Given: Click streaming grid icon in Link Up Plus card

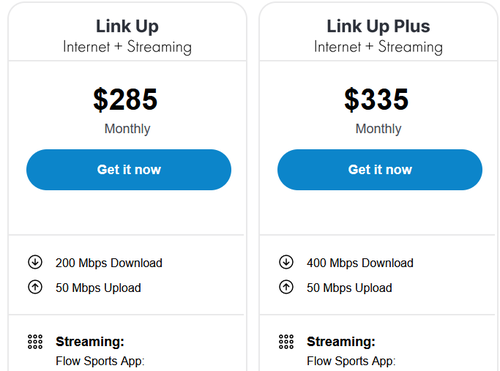Looking at the screenshot, I should click(x=286, y=342).
